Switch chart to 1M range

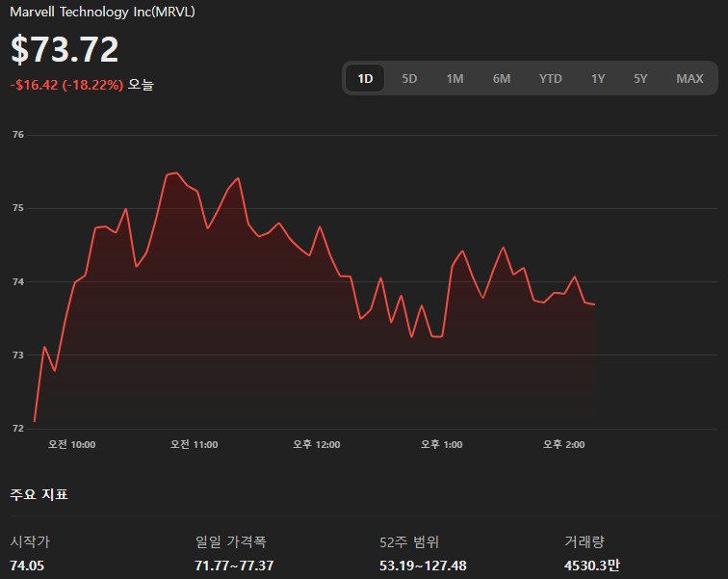455,78
